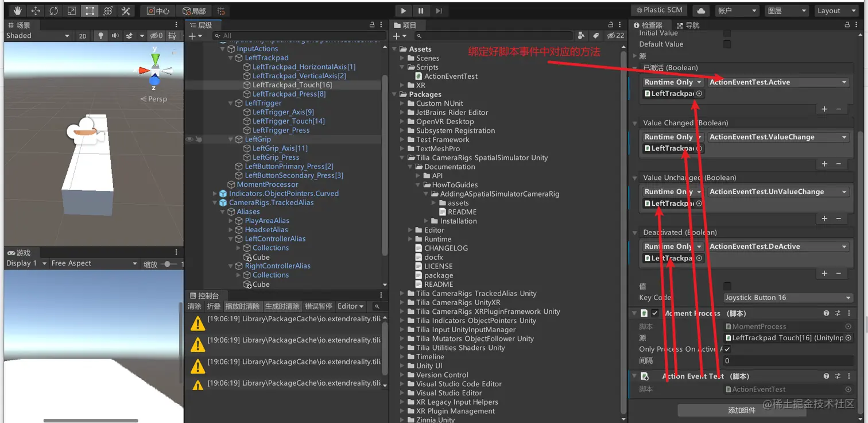The height and width of the screenshot is (423, 868).
Task: Select the Hand tool in the toolbar
Action: tap(17, 11)
